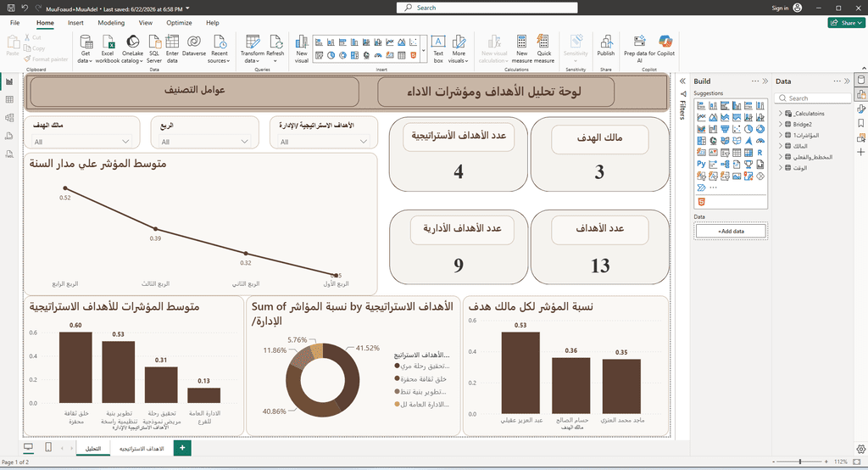Screen dimensions: 868x470
Task: Pick the funnel chart visual in Build pane
Action: point(725,129)
